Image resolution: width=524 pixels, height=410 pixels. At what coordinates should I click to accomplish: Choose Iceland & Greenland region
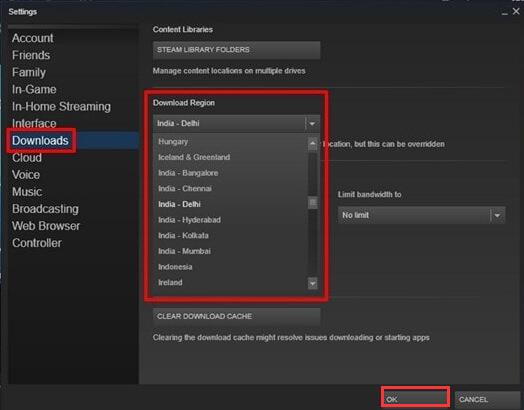point(230,157)
